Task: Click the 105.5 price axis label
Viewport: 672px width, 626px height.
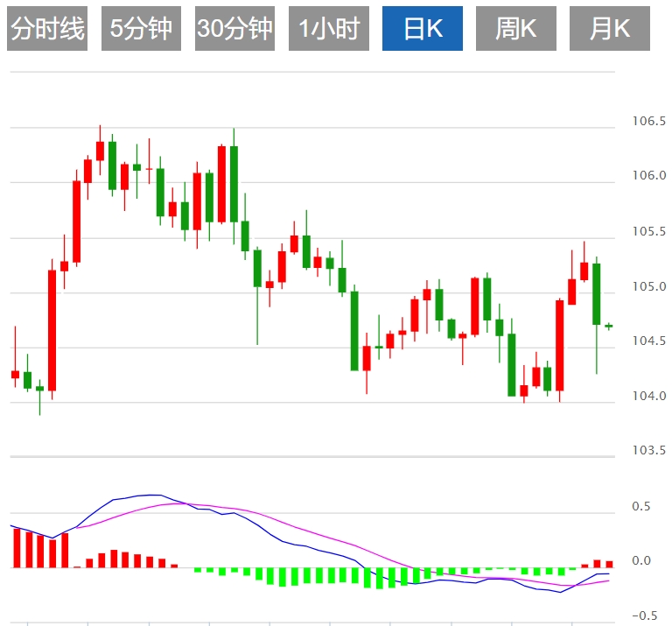Action: pos(649,231)
